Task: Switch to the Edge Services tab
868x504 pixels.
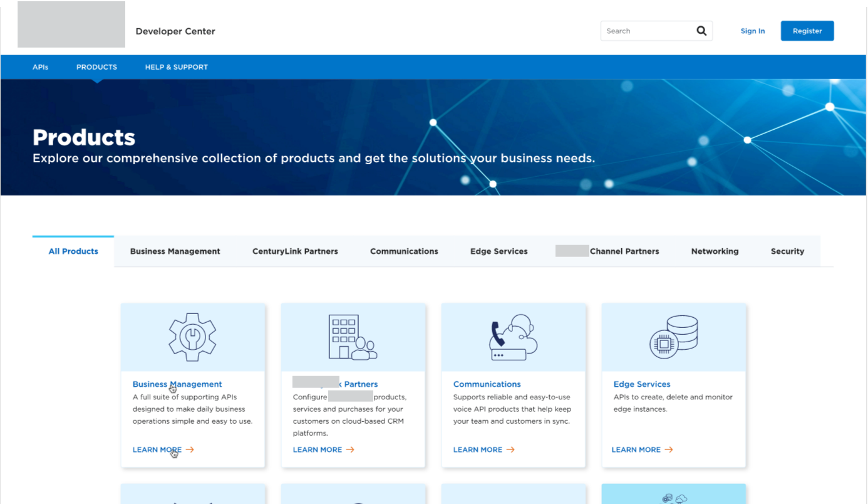Action: 499,251
